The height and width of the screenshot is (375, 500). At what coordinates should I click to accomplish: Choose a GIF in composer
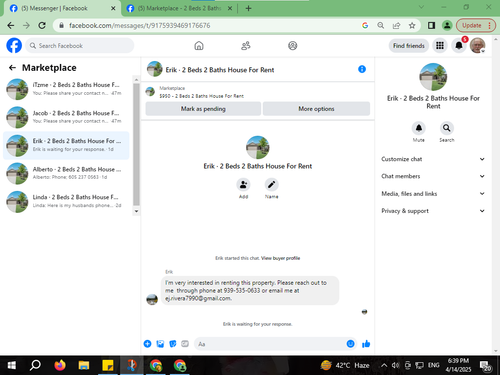click(x=185, y=344)
